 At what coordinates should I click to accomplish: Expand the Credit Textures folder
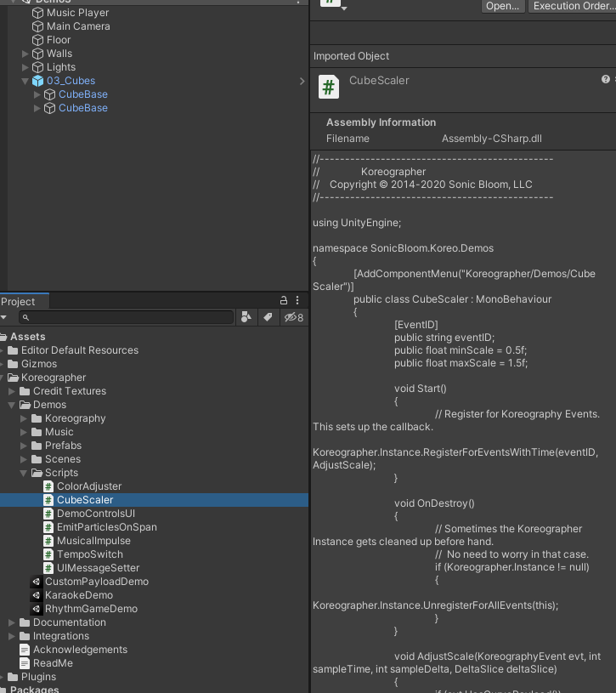(x=12, y=392)
